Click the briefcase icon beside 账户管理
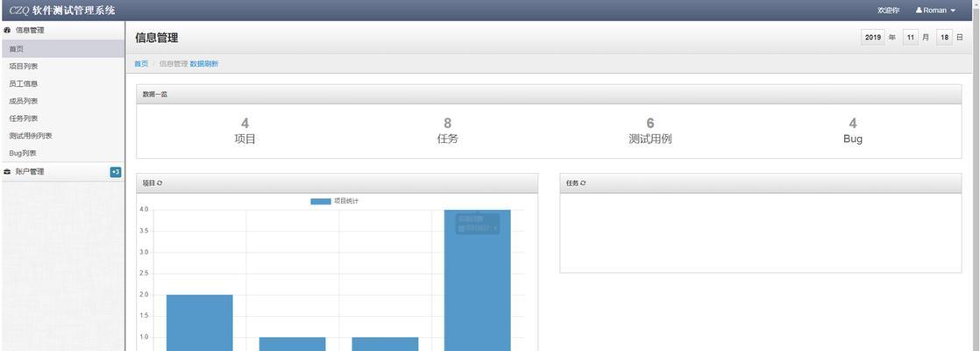Viewport: 980px width, 351px height. (7, 171)
